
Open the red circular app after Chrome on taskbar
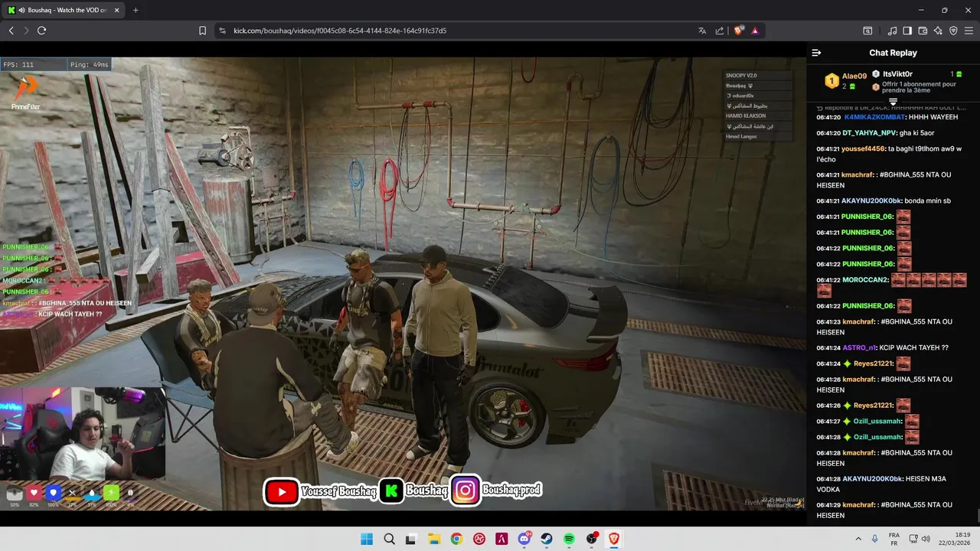tap(479, 539)
